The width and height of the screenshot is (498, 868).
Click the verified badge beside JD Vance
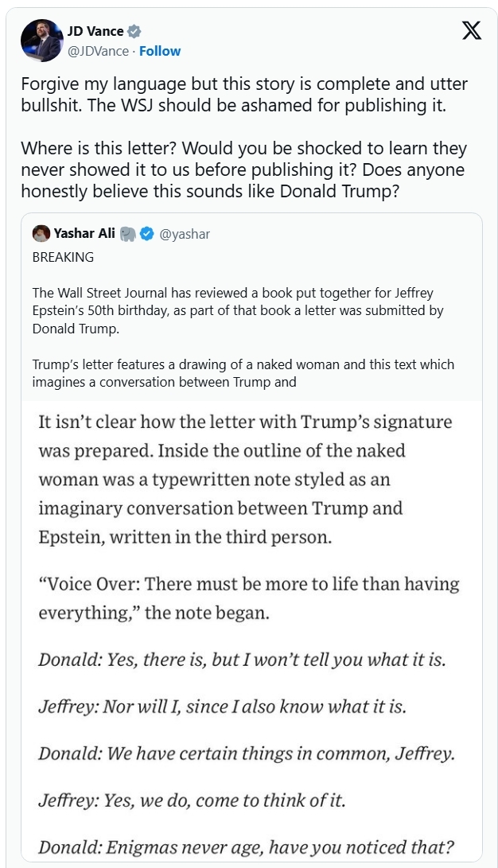(134, 32)
